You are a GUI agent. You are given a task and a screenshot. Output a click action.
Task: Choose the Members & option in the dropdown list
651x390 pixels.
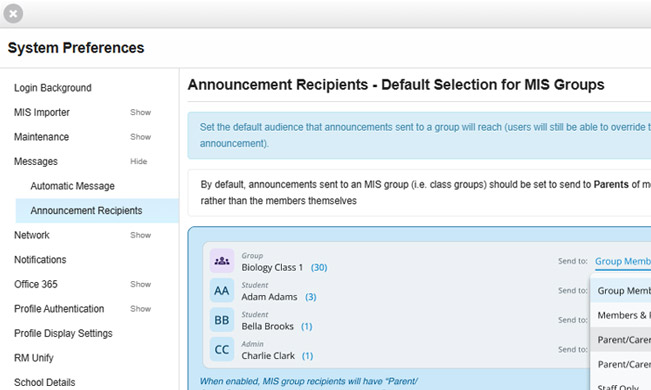[x=621, y=315]
